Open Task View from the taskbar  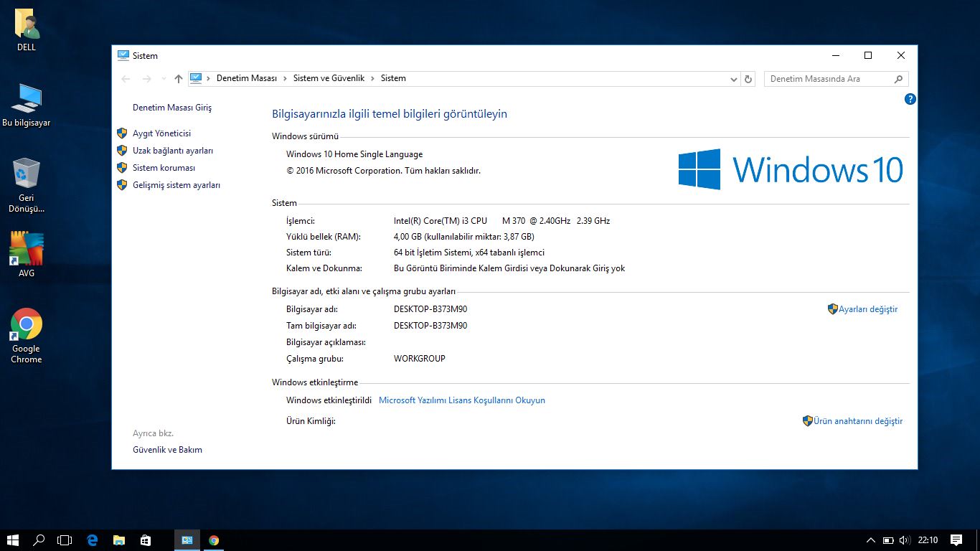click(65, 540)
